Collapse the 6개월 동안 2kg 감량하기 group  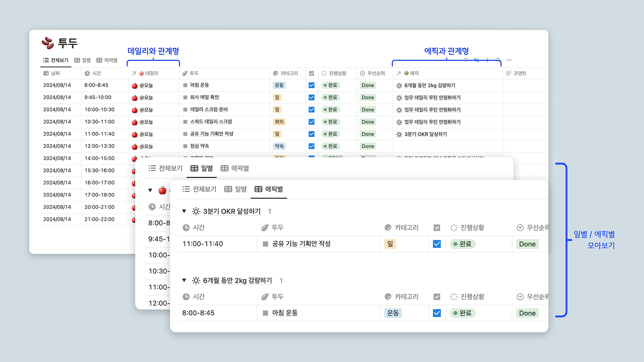[185, 281]
